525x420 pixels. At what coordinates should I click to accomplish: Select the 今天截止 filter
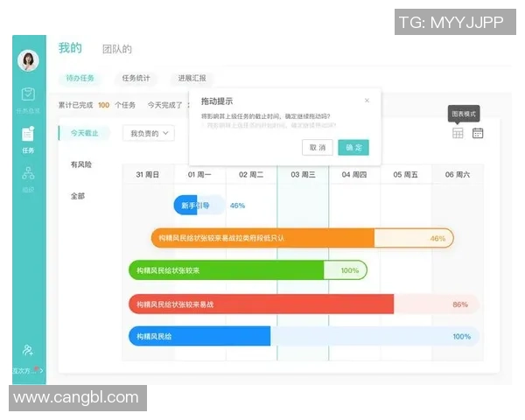pyautogui.click(x=84, y=133)
